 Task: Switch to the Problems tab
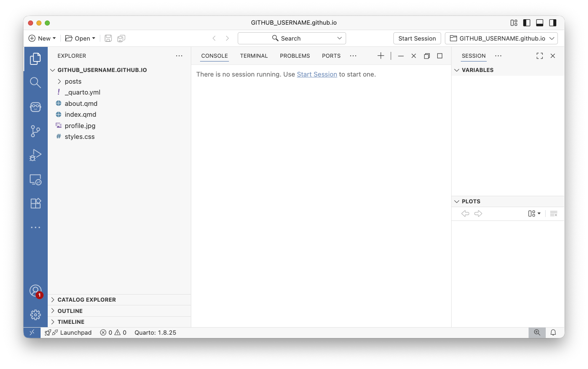[x=295, y=56]
